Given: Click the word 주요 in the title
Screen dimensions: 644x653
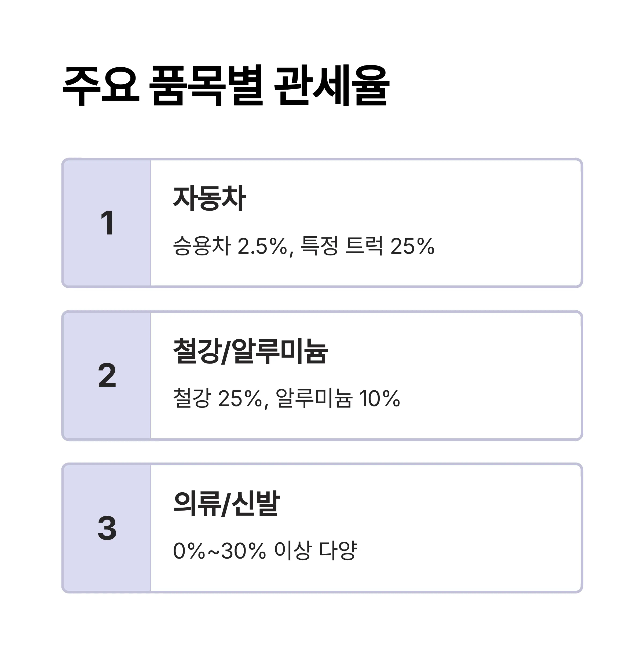Looking at the screenshot, I should coord(101,86).
